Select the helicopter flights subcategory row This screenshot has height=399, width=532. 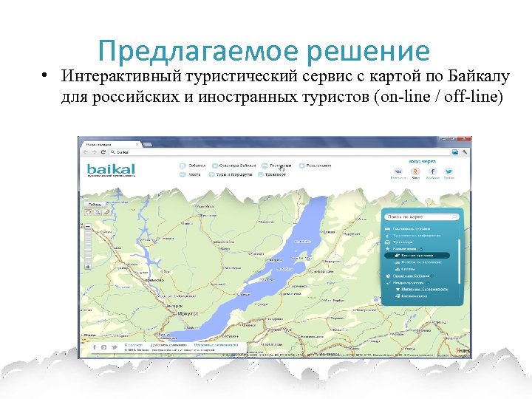click(x=418, y=262)
